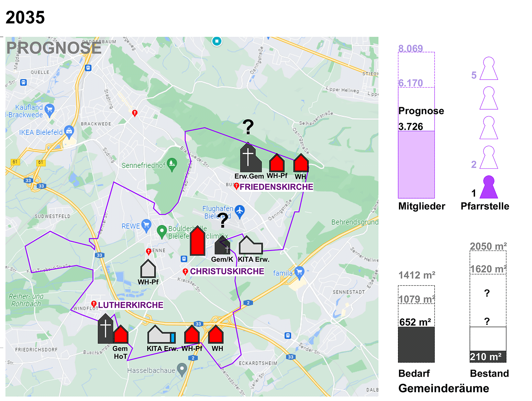Click the red WH house near Friedenskirche
This screenshot has width=532, height=401.
301,163
